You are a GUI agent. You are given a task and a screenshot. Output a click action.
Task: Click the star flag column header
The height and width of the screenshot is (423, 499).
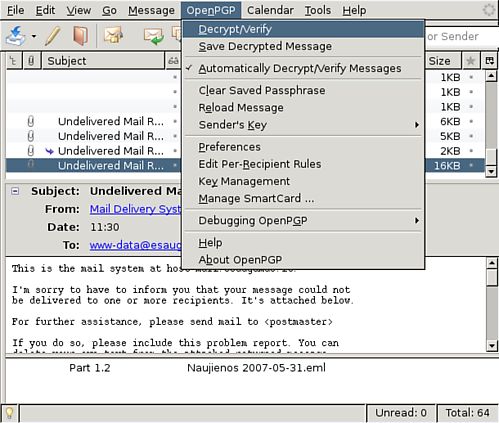point(470,61)
